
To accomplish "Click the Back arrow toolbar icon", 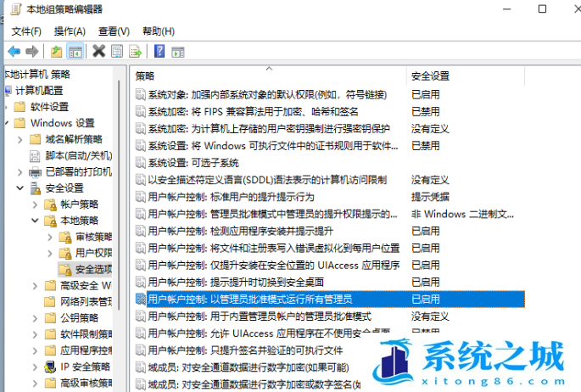I will [x=14, y=51].
